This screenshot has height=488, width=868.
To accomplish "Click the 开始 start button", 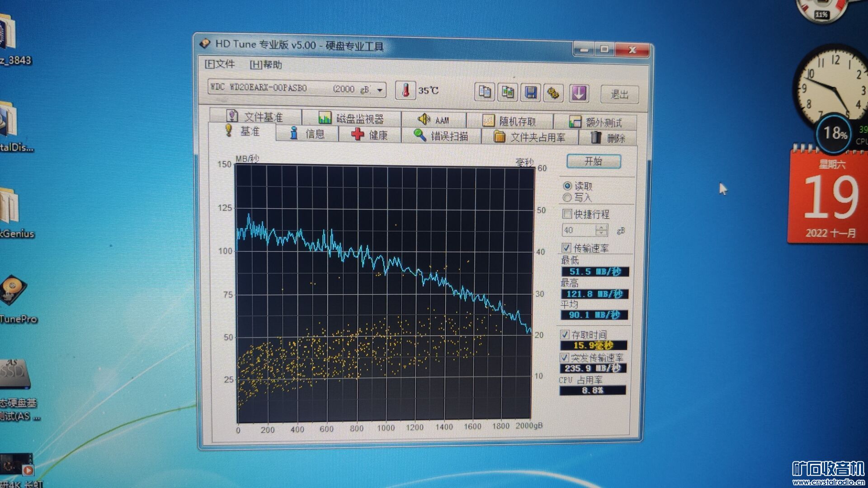I will coord(594,161).
